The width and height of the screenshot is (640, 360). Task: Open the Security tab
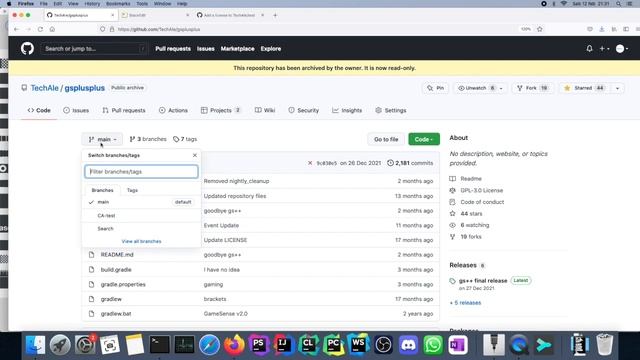pyautogui.click(x=304, y=110)
